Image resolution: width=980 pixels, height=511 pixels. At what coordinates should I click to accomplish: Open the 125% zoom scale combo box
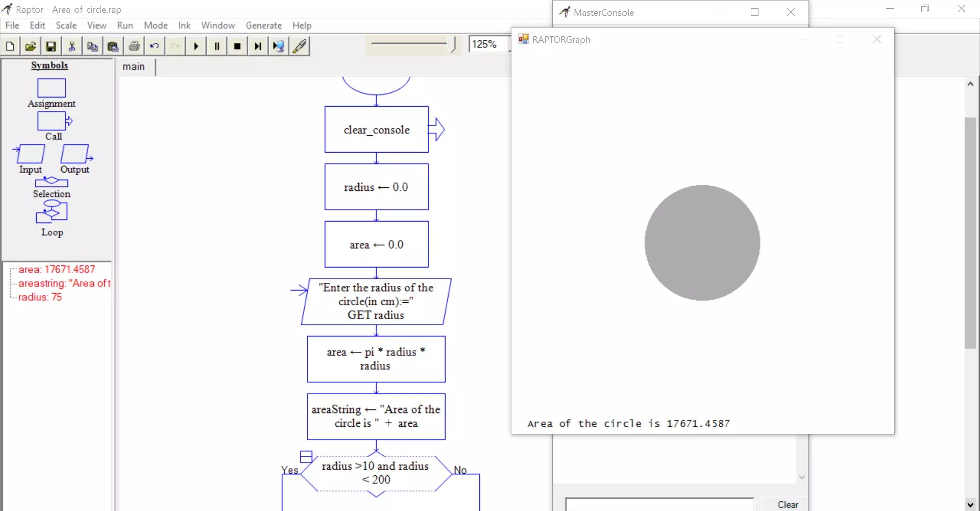point(489,44)
